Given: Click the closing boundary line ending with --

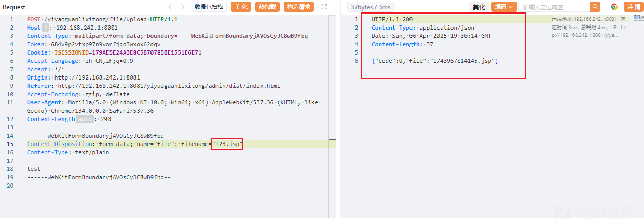Looking at the screenshot, I should click(99, 177).
